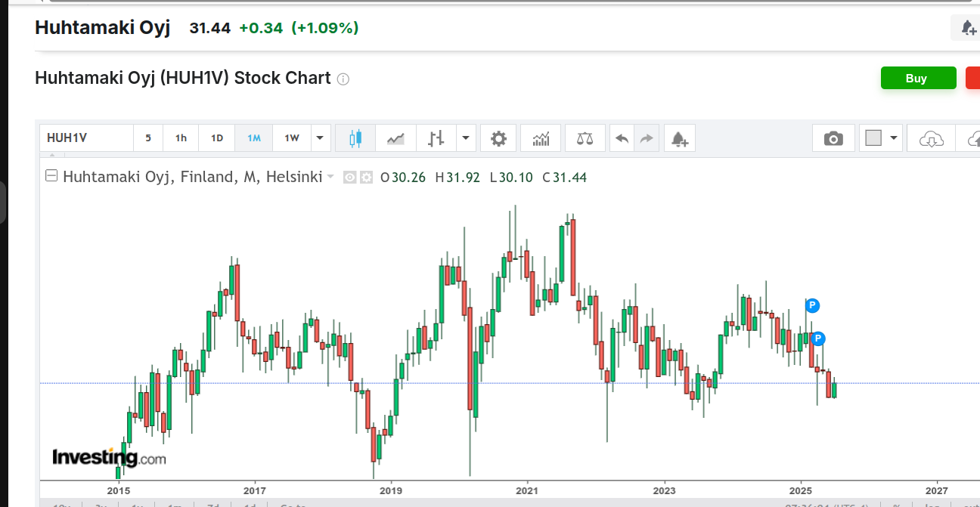This screenshot has width=980, height=507.
Task: Click Huhtamaki Oyj (HUH1V) Stock Chart heading
Action: point(183,78)
